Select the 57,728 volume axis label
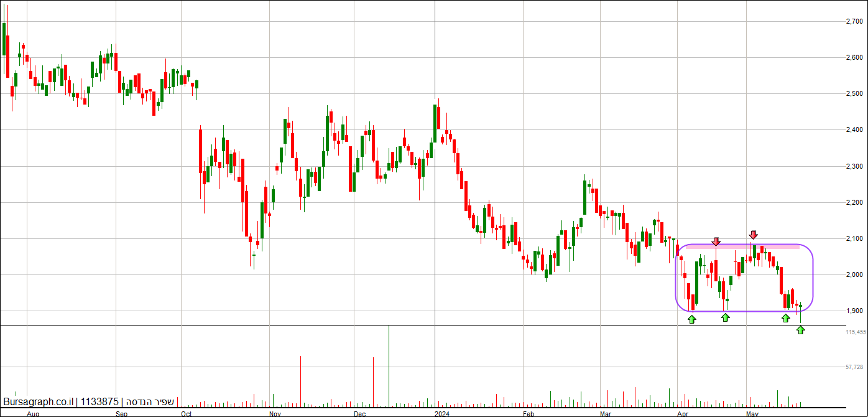868x417 pixels. pos(854,367)
